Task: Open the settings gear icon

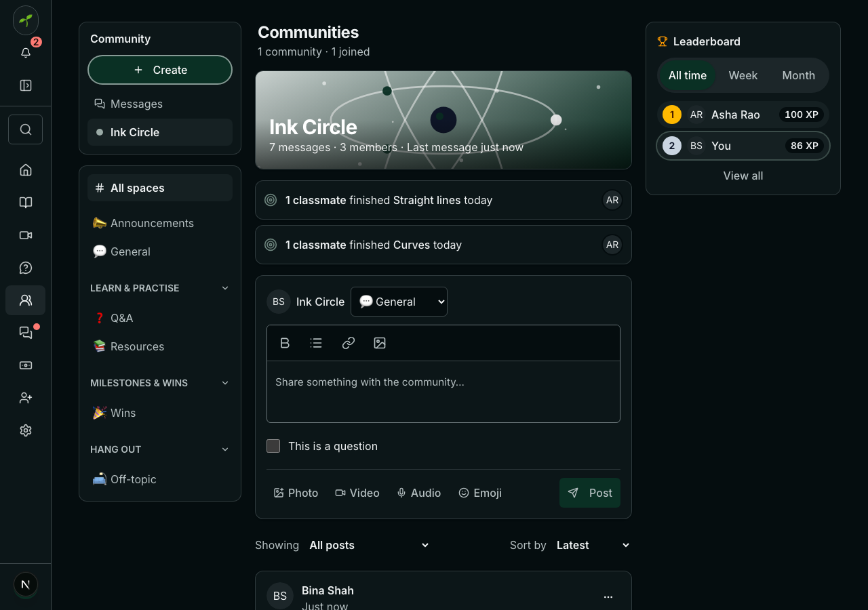Action: click(26, 430)
